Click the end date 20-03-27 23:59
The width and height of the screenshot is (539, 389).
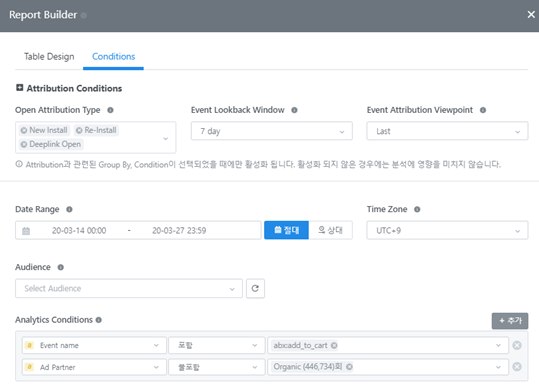click(x=179, y=231)
